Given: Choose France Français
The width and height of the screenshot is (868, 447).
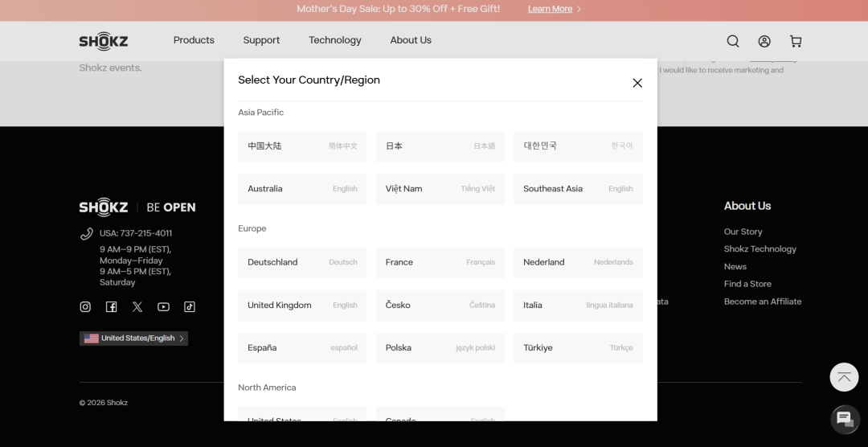Looking at the screenshot, I should [440, 263].
